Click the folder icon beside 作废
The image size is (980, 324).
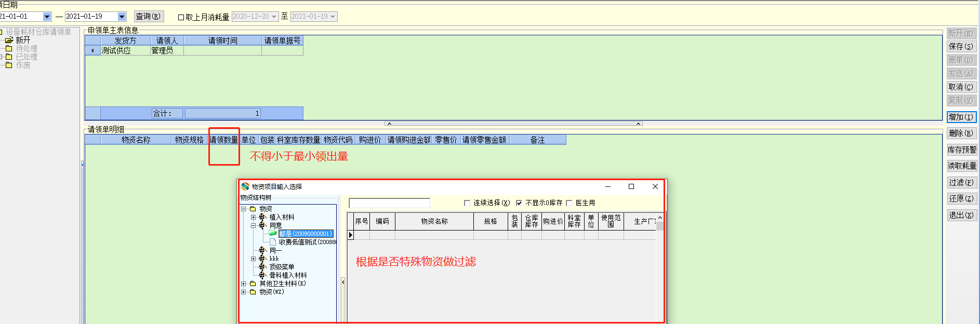(9, 65)
